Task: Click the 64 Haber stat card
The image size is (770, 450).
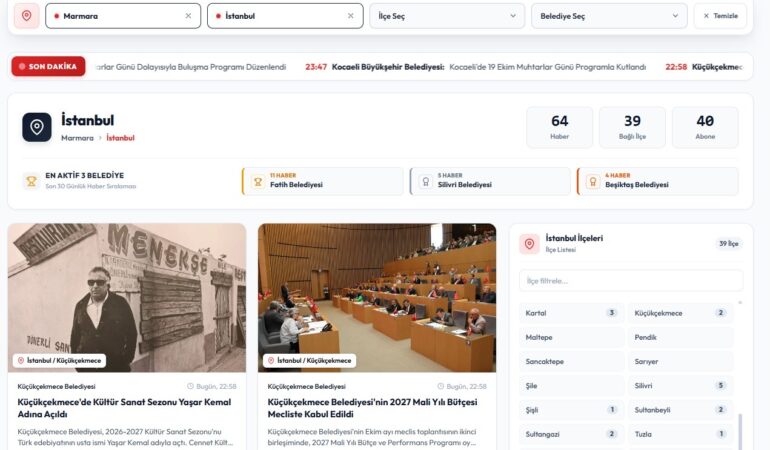Action: [559, 127]
